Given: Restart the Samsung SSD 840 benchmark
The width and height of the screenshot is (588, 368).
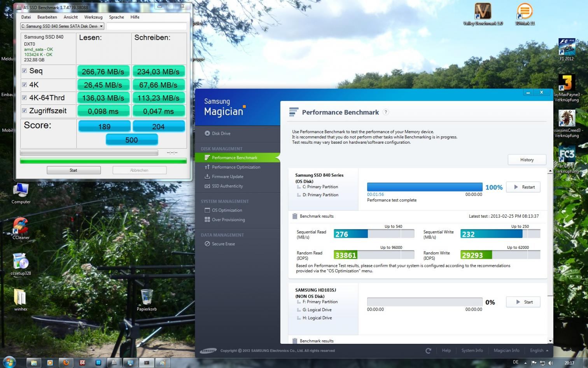Looking at the screenshot, I should [523, 187].
